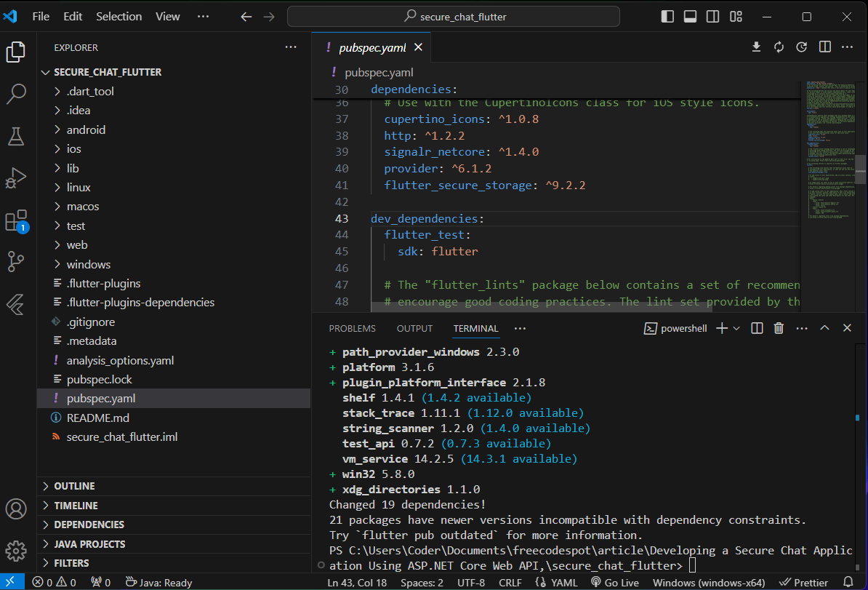Open the Testing flask icon
The height and width of the screenshot is (590, 868).
pyautogui.click(x=16, y=135)
